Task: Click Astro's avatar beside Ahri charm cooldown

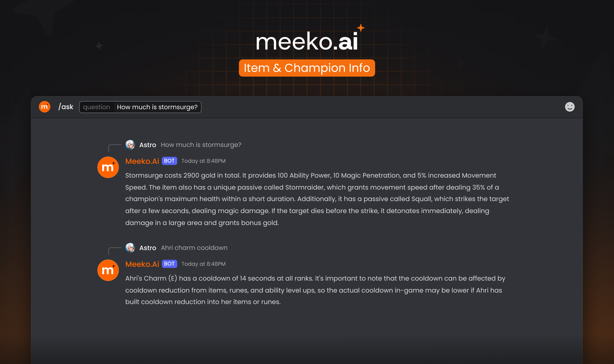Action: 130,248
